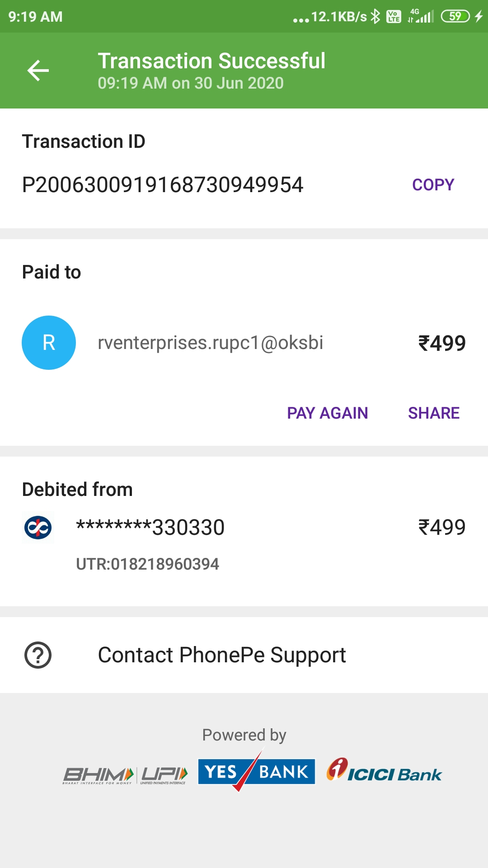Tap the Transaction Successful header title
488x868 pixels.
coord(211,61)
